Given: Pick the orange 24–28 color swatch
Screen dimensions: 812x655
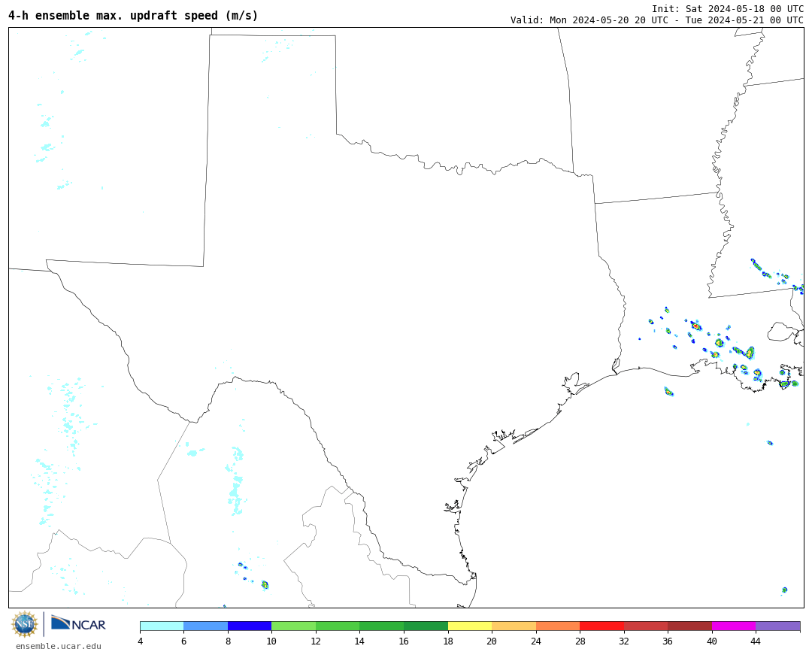Looking at the screenshot, I should click(x=558, y=626).
